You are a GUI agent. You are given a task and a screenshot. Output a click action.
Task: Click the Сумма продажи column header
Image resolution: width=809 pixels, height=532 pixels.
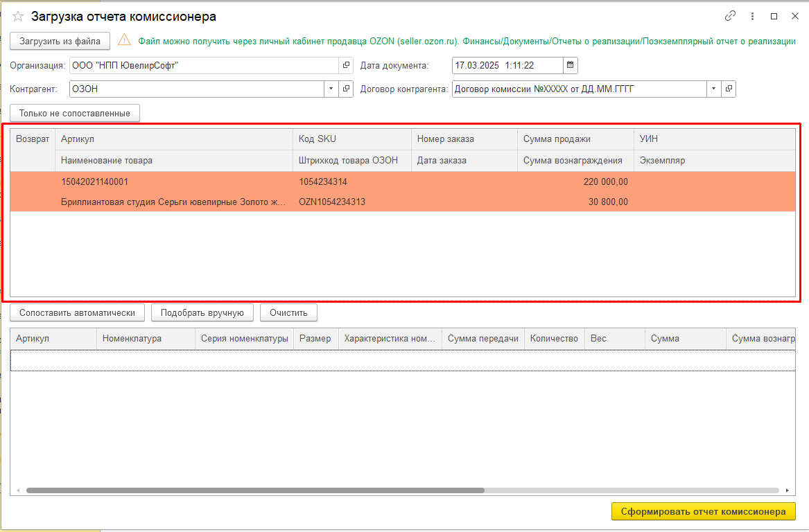tap(576, 139)
